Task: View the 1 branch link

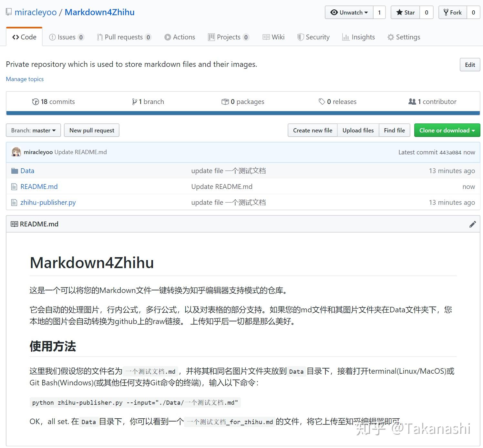Action: (148, 102)
